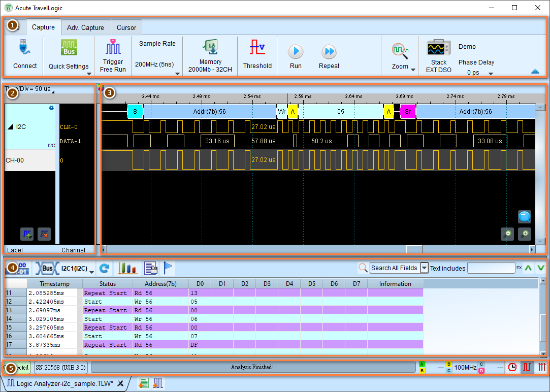Image resolution: width=550 pixels, height=392 pixels.
Task: Jump to next search result green arrow
Action: 541,268
